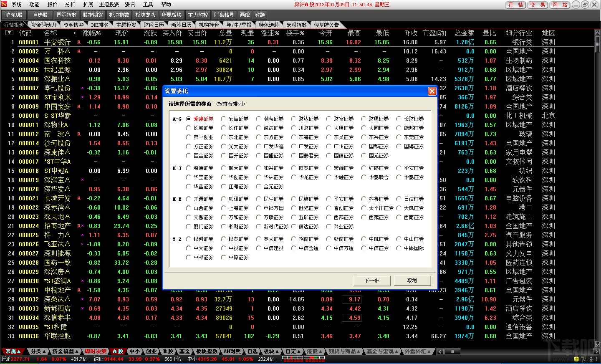Open the 功能 menu
The width and height of the screenshot is (601, 364).
point(35,5)
